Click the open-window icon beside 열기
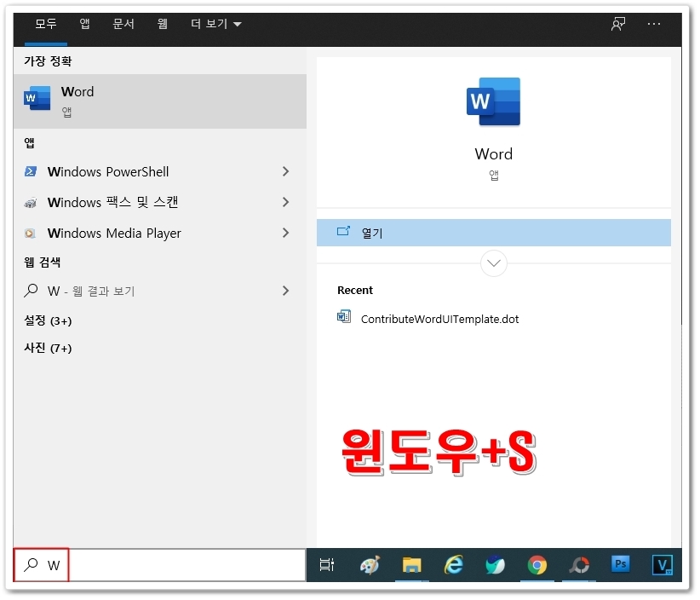Image resolution: width=700 pixels, height=600 pixels. [343, 232]
